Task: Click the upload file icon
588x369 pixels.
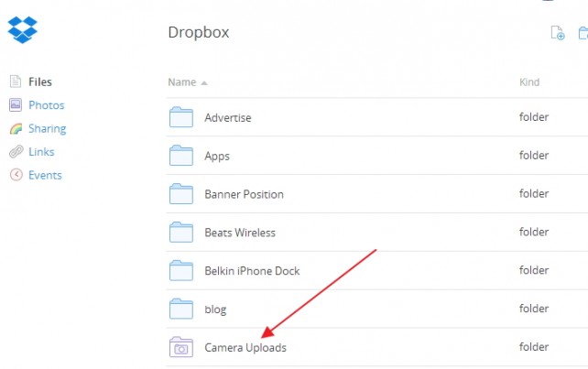Action: point(557,33)
